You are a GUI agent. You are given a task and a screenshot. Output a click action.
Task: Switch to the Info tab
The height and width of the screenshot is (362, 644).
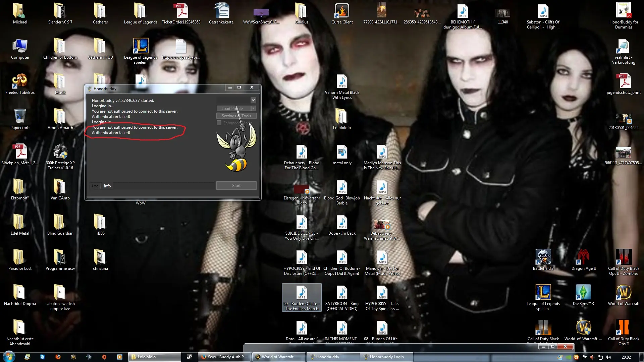tap(107, 186)
